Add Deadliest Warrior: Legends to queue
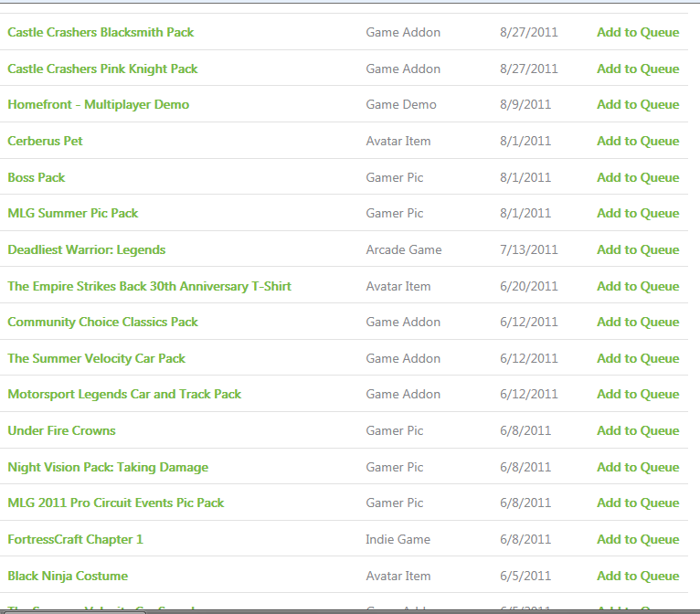 coord(638,249)
